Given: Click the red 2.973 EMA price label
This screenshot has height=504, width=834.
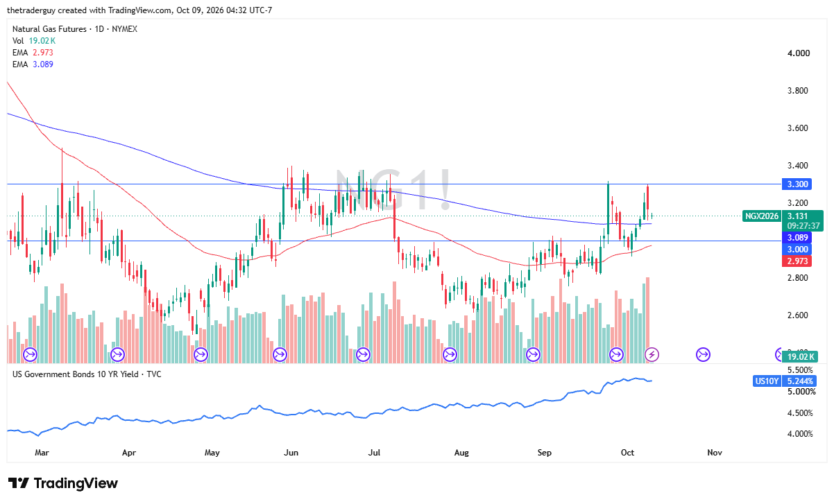Looking at the screenshot, I should [797, 261].
